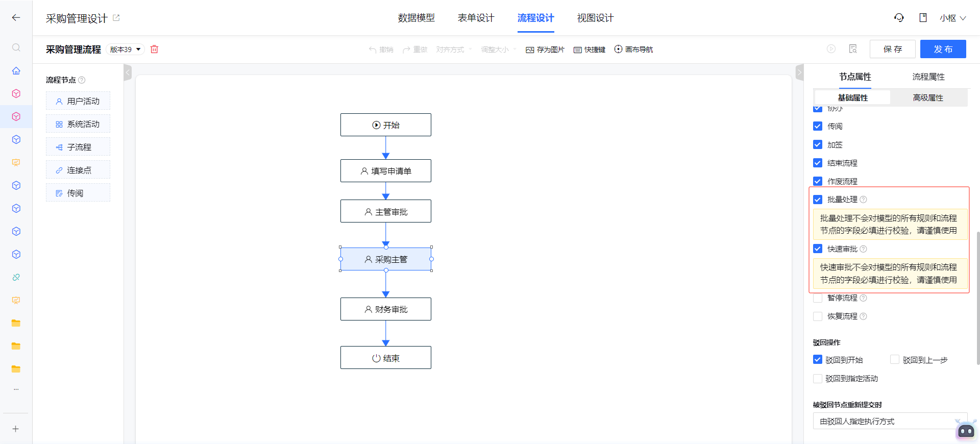This screenshot has height=444, width=980.
Task: Uncheck the 作废流程 checkbox
Action: [818, 181]
